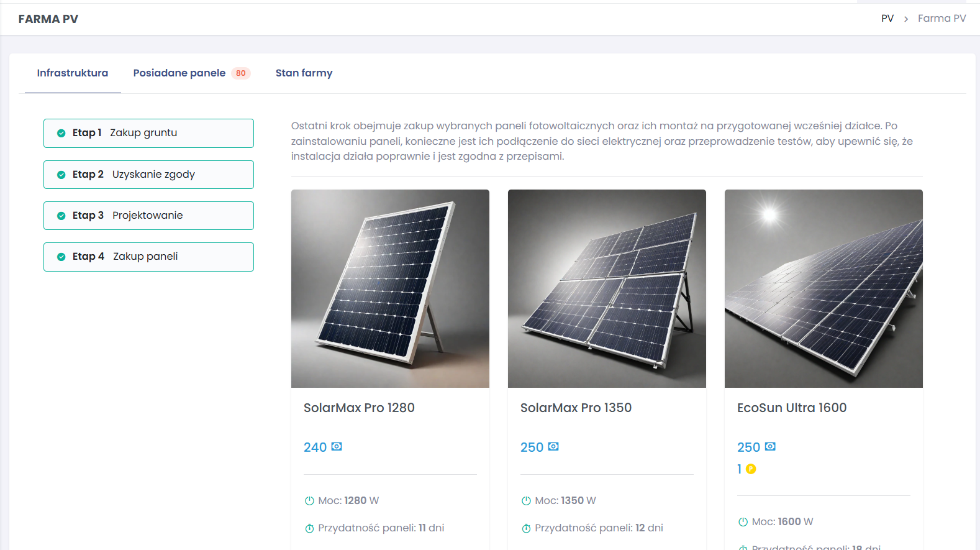Image resolution: width=980 pixels, height=550 pixels.
Task: Click the green check icon beside Etap 2
Action: click(x=61, y=175)
